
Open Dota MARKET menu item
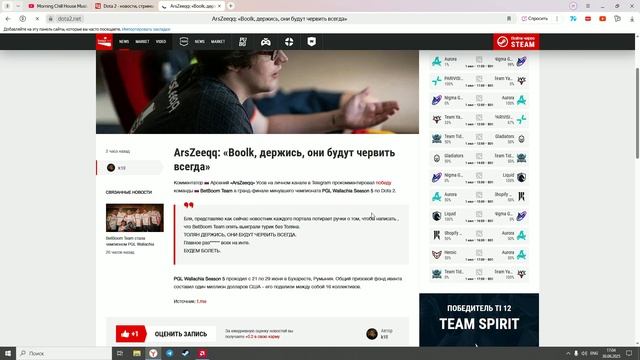pyautogui.click(x=142, y=42)
